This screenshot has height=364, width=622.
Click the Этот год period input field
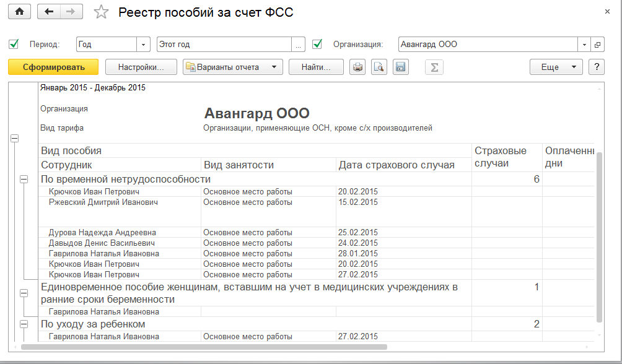[224, 45]
